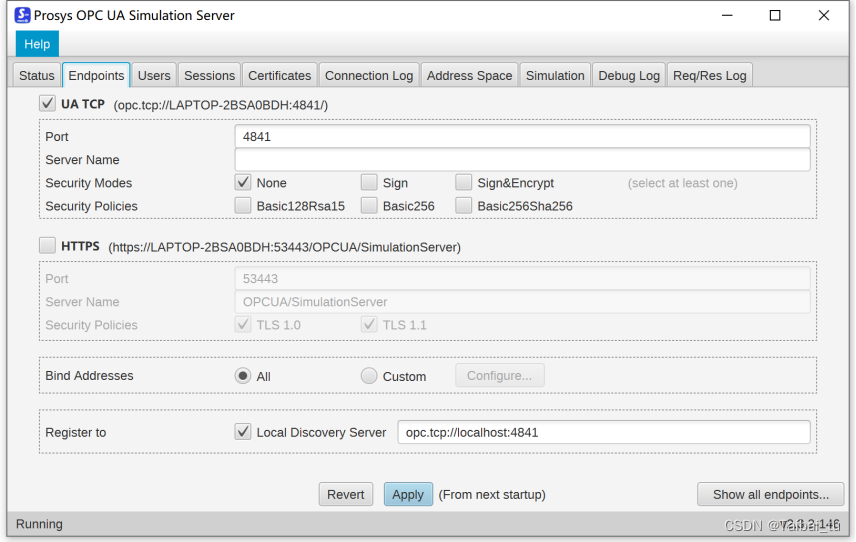
Task: Click the Prosys app icon in title bar
Action: pyautogui.click(x=22, y=15)
